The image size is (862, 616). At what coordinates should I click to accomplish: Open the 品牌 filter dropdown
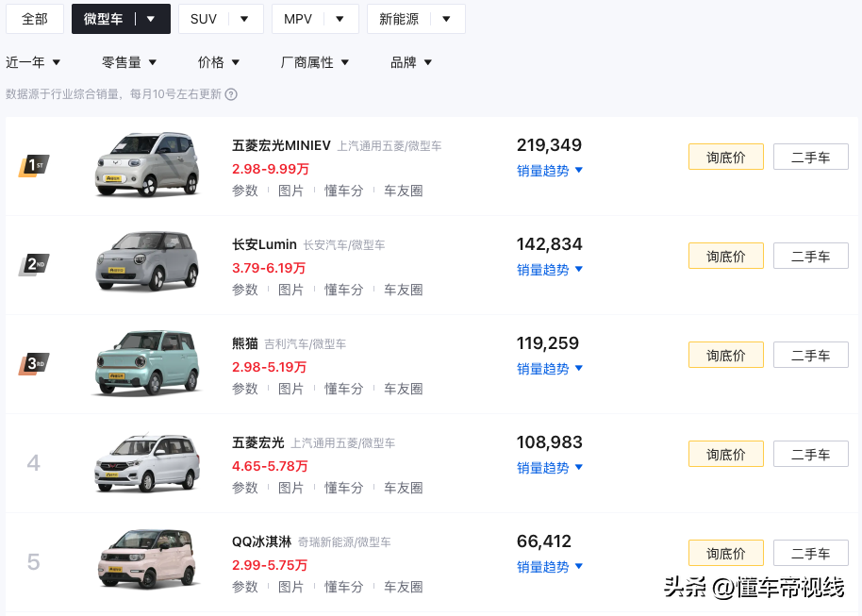pyautogui.click(x=411, y=62)
